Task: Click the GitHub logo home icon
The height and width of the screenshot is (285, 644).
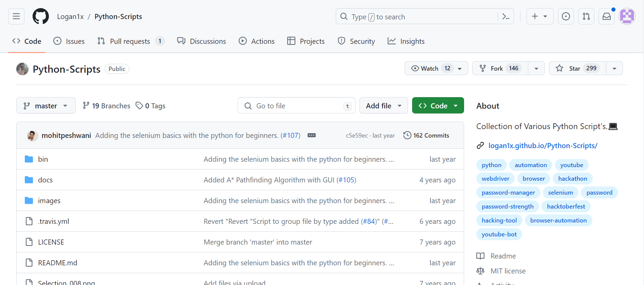Action: pyautogui.click(x=41, y=16)
